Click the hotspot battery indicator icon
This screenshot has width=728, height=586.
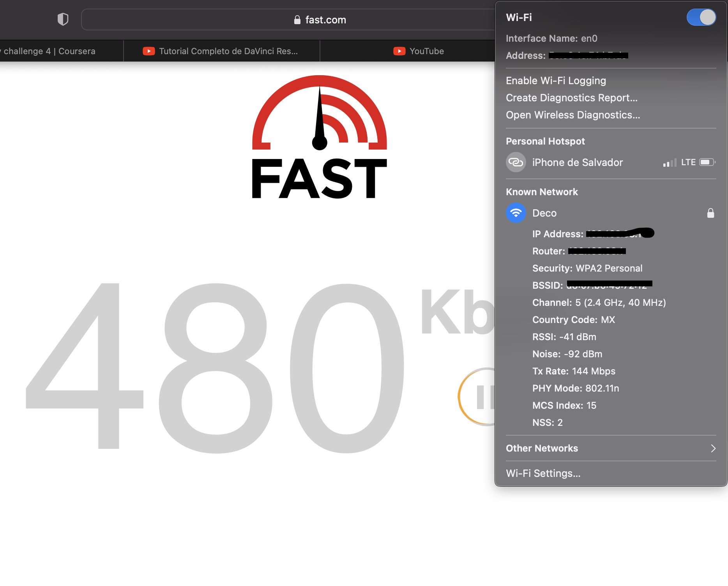(707, 162)
